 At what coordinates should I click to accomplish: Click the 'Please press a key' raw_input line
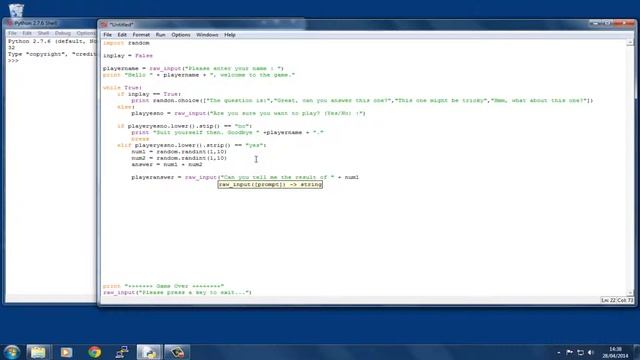(177, 292)
